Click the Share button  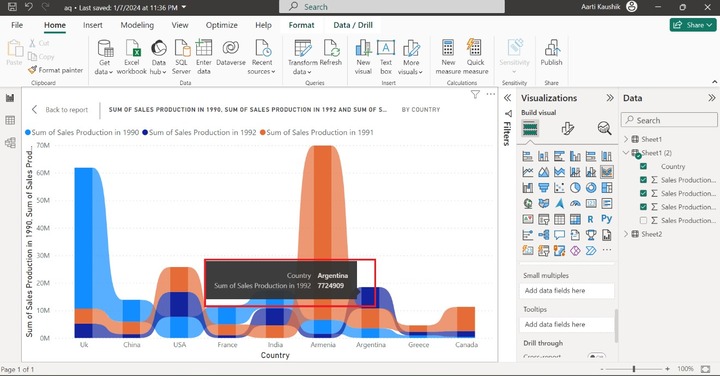tap(693, 25)
